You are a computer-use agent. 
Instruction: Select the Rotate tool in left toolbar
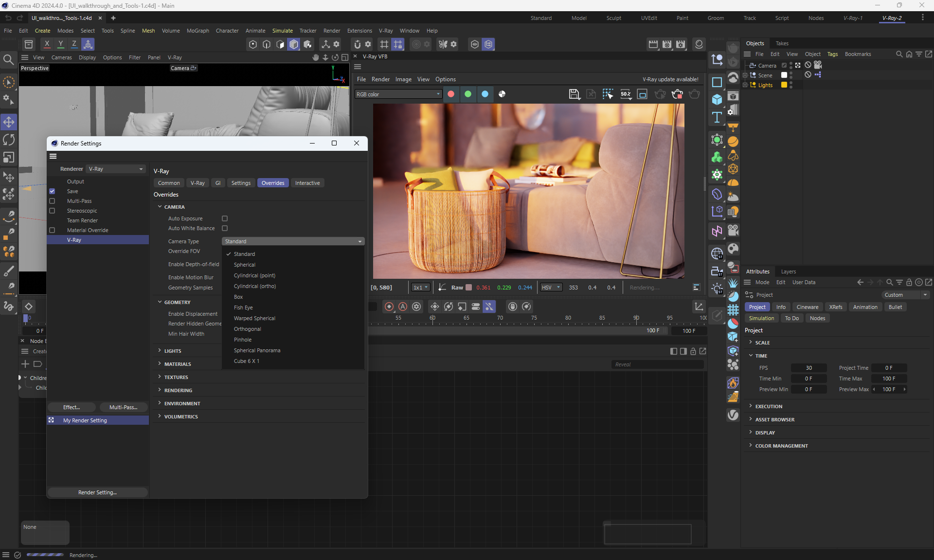(x=9, y=140)
